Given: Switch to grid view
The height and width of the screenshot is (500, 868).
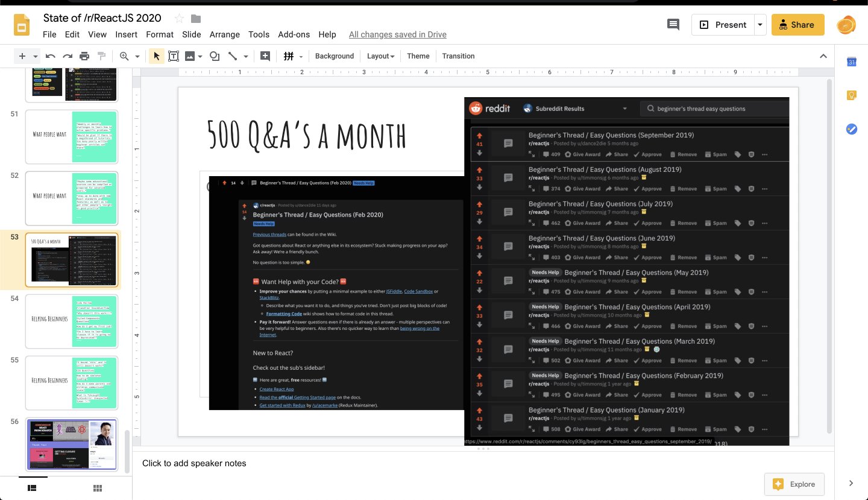Looking at the screenshot, I should click(98, 488).
